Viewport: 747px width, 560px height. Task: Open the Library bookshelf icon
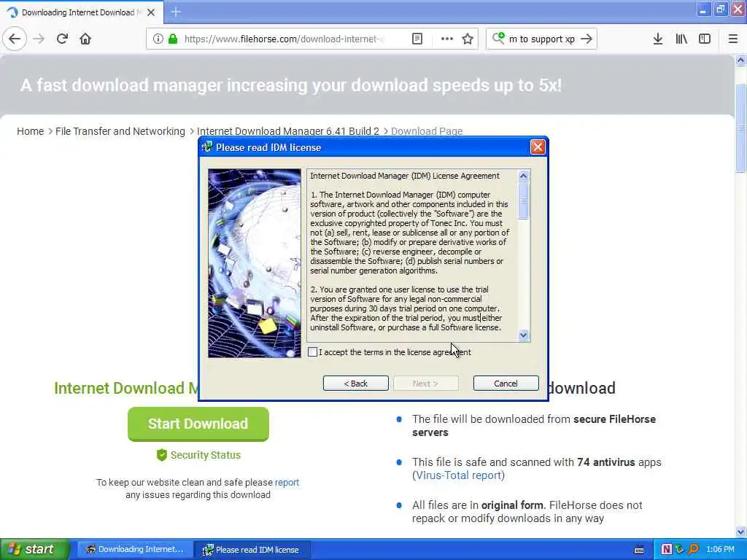[681, 39]
